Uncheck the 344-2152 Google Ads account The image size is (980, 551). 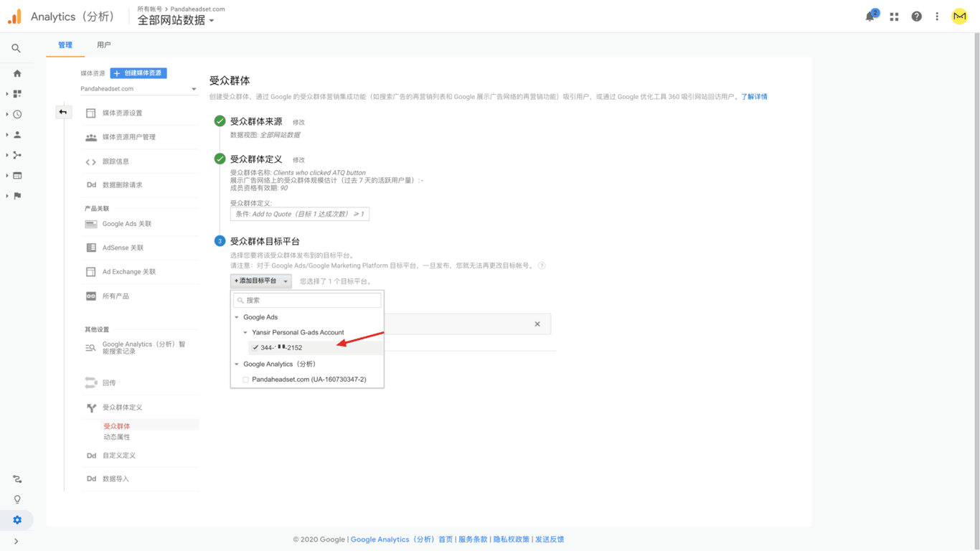point(255,348)
